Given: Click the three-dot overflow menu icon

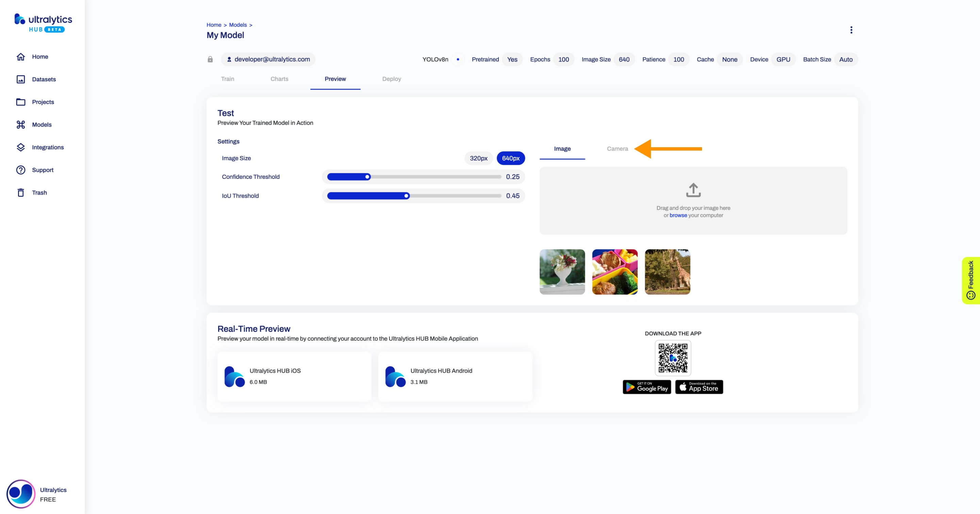Looking at the screenshot, I should tap(851, 30).
